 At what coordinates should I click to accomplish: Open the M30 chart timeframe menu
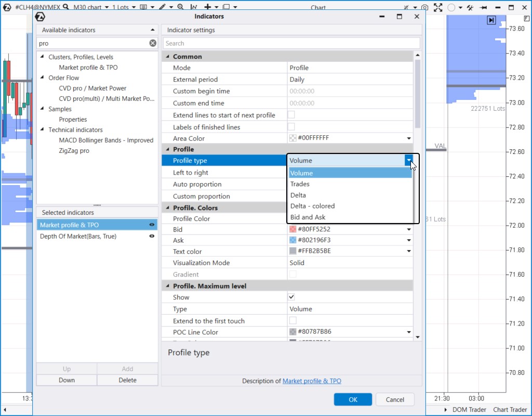(x=87, y=7)
